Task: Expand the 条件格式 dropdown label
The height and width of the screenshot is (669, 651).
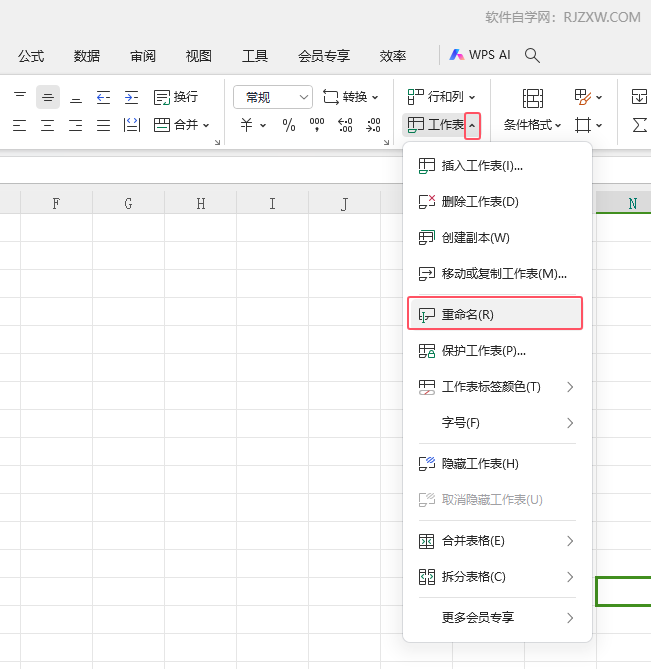Action: 532,125
